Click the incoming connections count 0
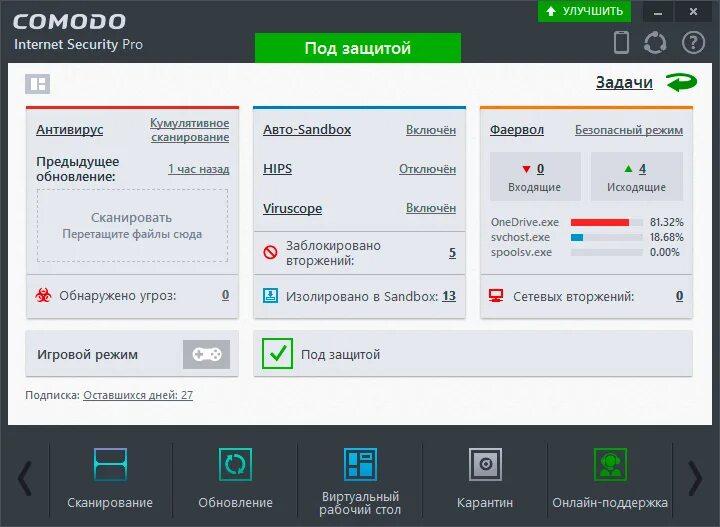The width and height of the screenshot is (720, 527). 540,169
